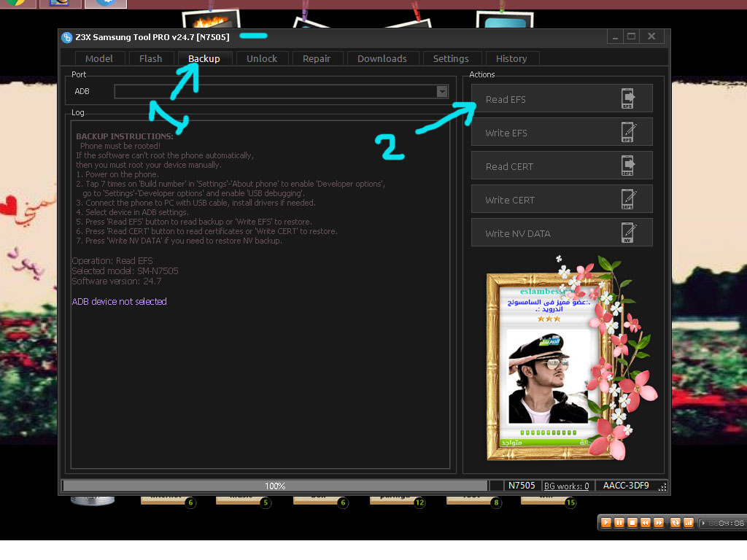The height and width of the screenshot is (560, 747).
Task: Click the 'BACKUP INSTRUCTIONS:' log heading
Action: coord(125,136)
